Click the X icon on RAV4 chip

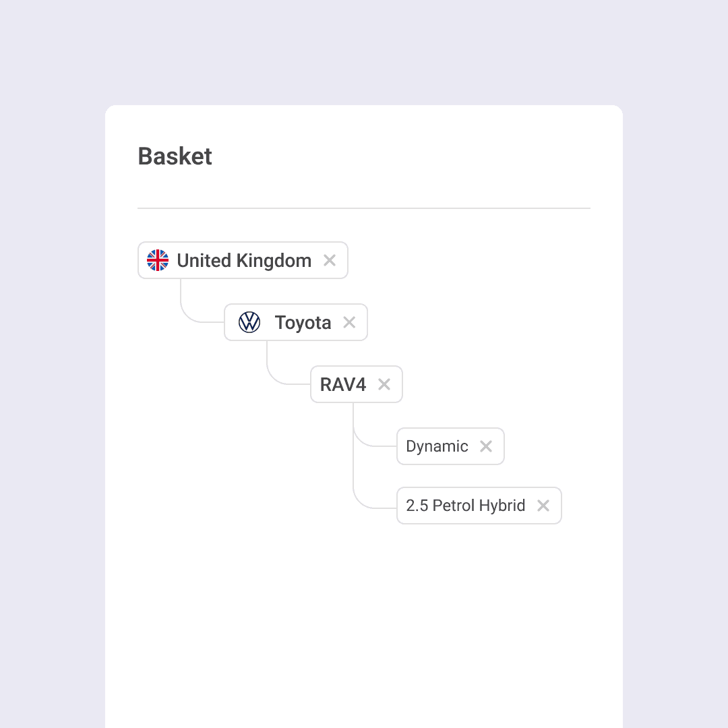(384, 384)
